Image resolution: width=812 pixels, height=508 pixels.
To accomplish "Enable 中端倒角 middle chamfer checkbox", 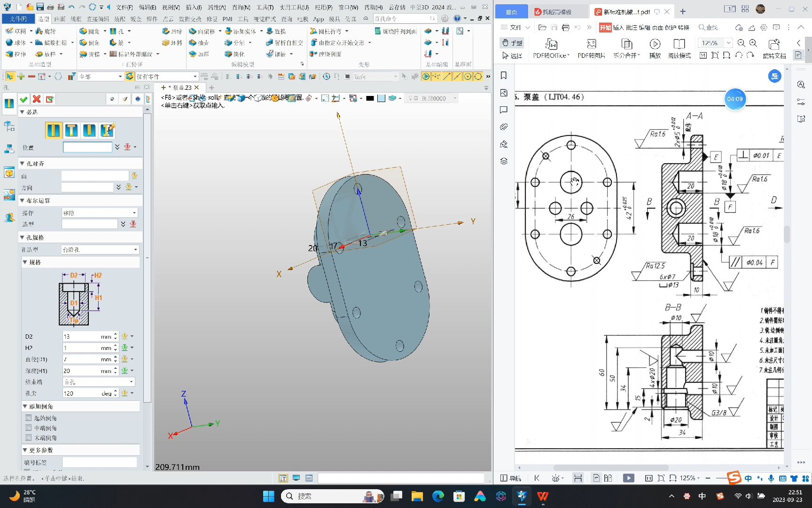I will (x=28, y=428).
